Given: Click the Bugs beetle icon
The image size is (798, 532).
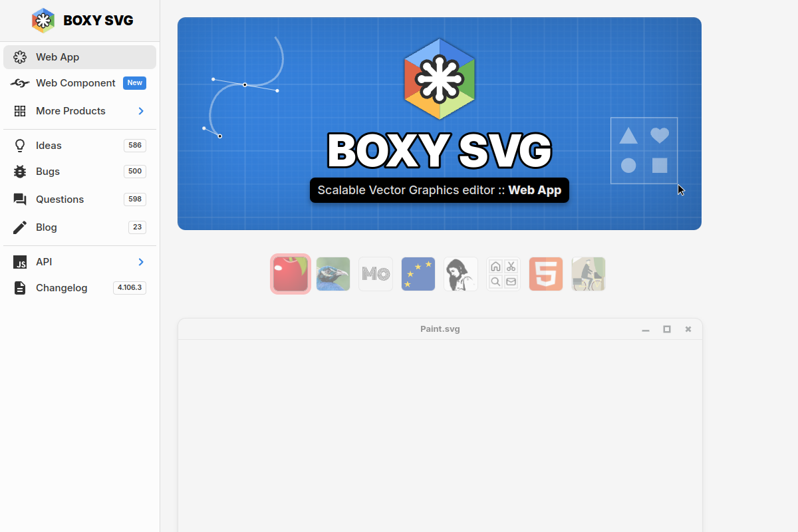Looking at the screenshot, I should pyautogui.click(x=20, y=172).
